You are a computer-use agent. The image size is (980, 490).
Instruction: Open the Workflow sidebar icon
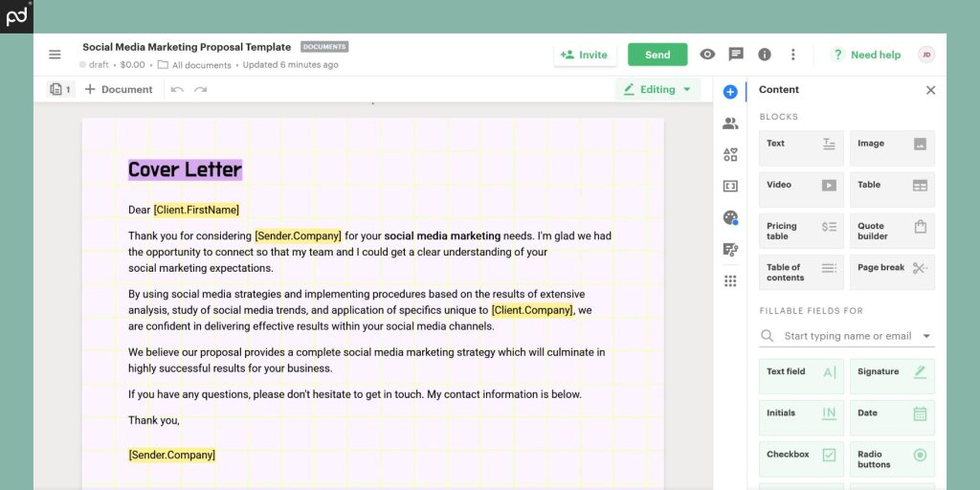click(x=730, y=250)
